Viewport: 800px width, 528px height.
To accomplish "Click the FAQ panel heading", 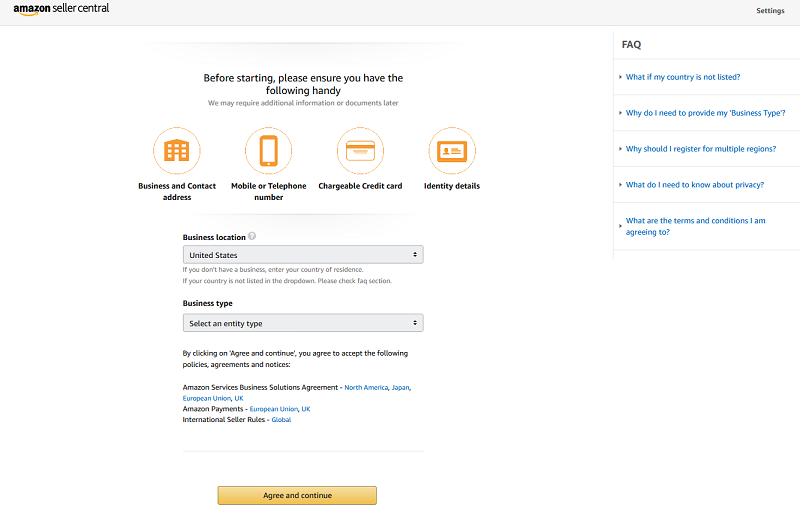I will [x=631, y=44].
